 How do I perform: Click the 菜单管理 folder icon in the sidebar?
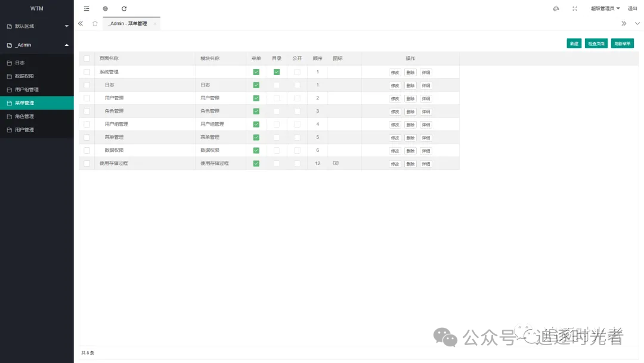point(10,103)
